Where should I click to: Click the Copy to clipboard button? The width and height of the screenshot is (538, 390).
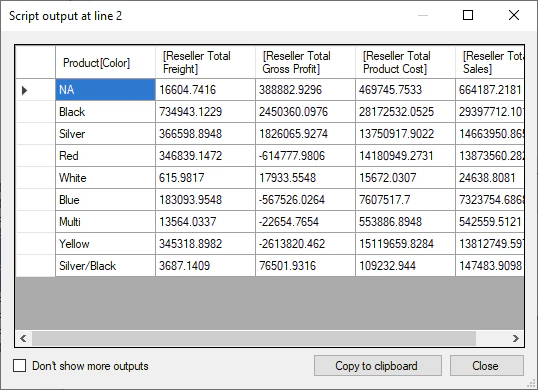click(x=377, y=366)
